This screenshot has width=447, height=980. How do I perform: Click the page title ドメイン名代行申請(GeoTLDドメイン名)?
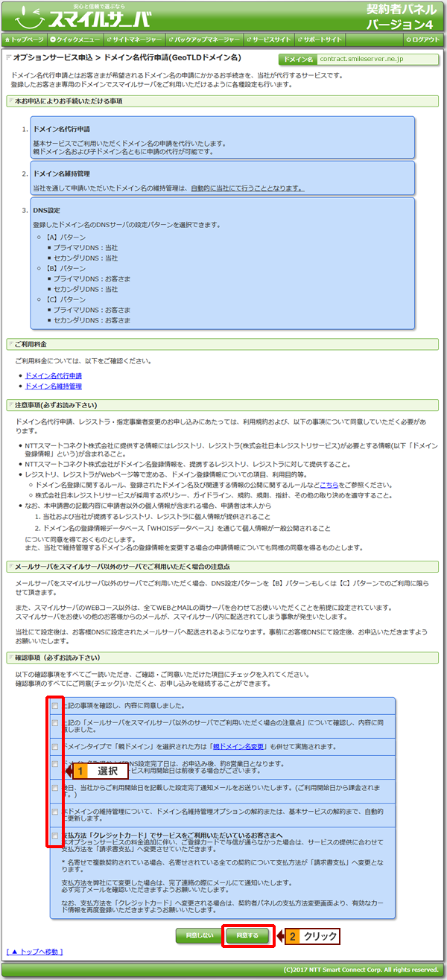point(173,57)
